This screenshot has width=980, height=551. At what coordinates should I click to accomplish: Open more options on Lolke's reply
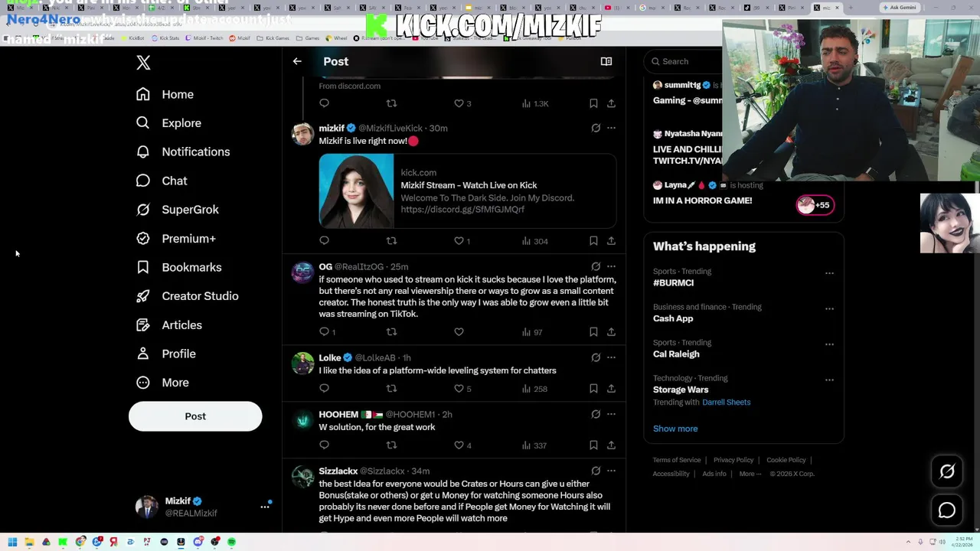tap(611, 357)
